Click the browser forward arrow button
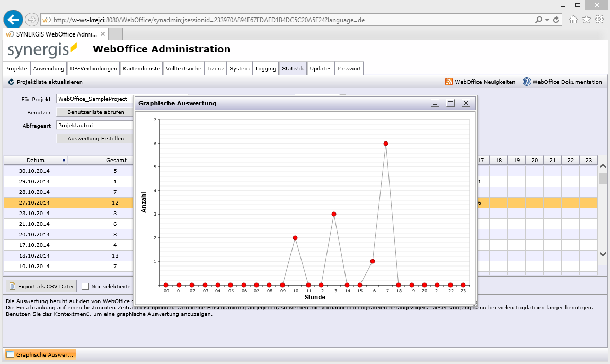 point(31,20)
